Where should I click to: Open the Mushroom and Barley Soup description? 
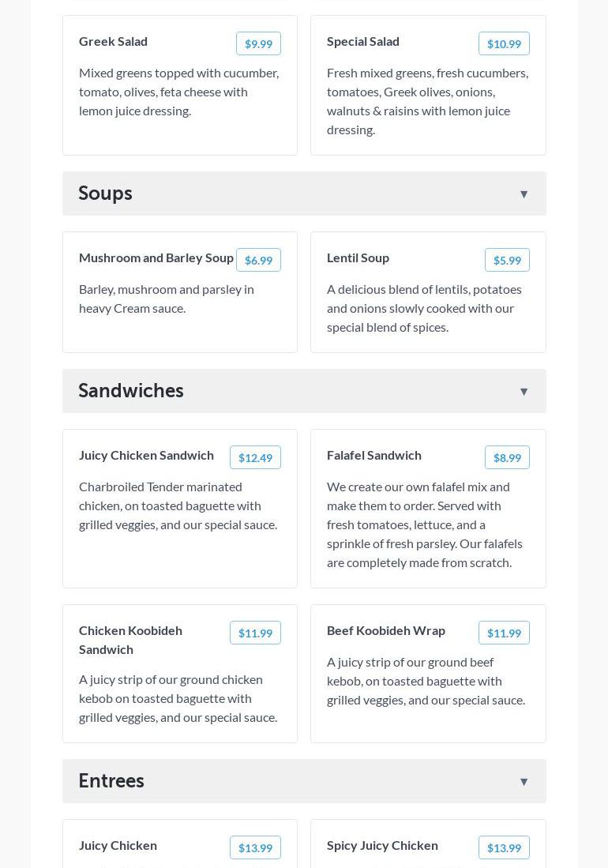[x=167, y=299]
